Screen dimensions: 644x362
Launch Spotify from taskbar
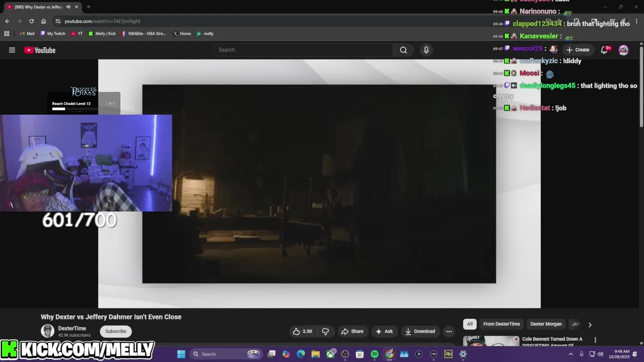coord(374,354)
